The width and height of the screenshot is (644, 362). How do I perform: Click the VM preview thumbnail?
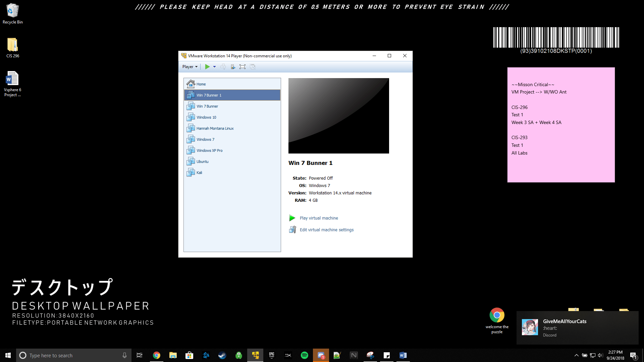[338, 116]
